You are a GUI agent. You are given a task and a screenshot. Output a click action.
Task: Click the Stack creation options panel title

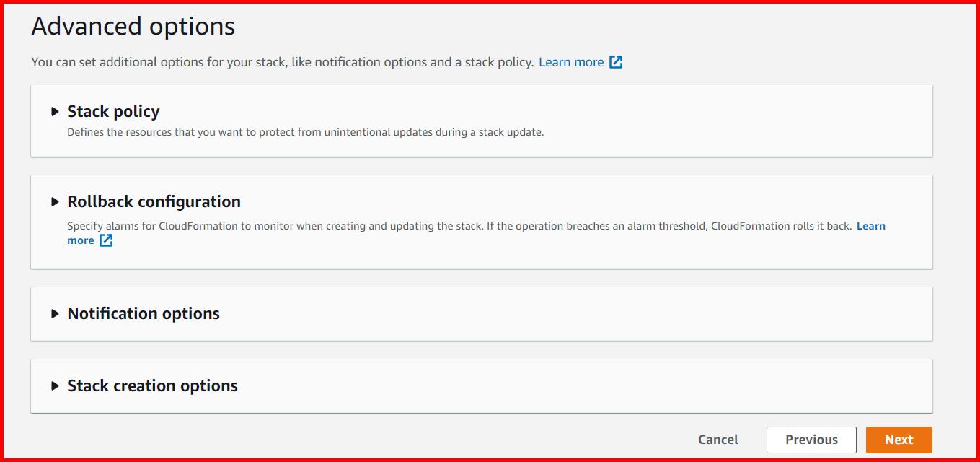[x=151, y=385]
